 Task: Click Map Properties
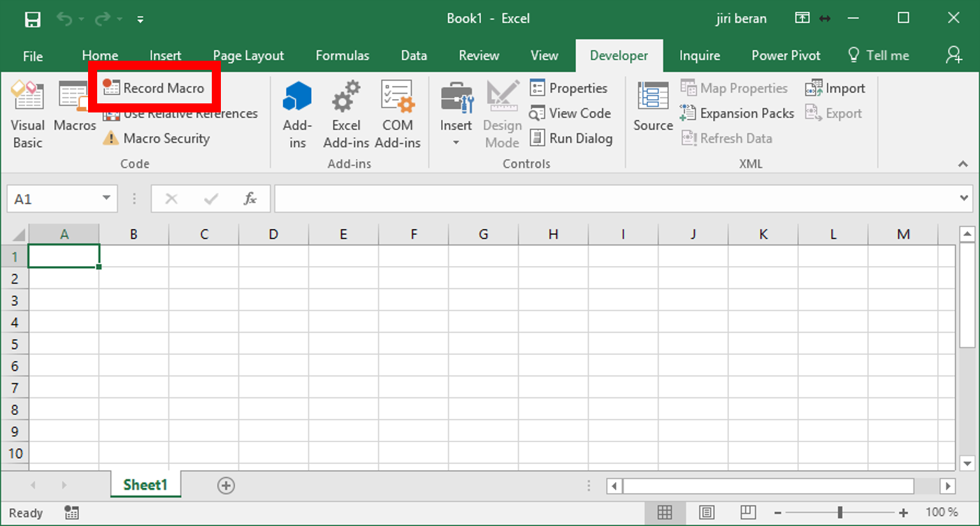[734, 88]
